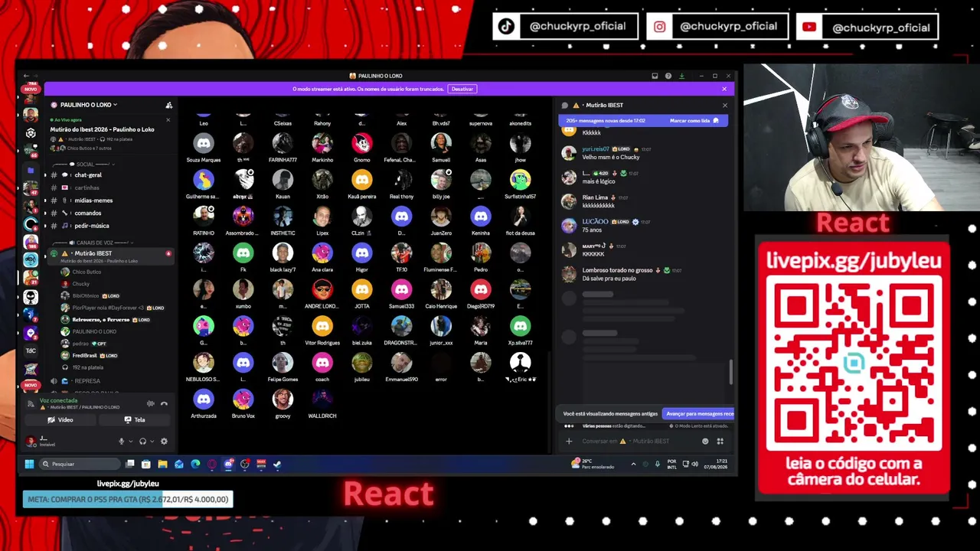
Task: Dismiss the purple streamer mode banner
Action: (724, 89)
